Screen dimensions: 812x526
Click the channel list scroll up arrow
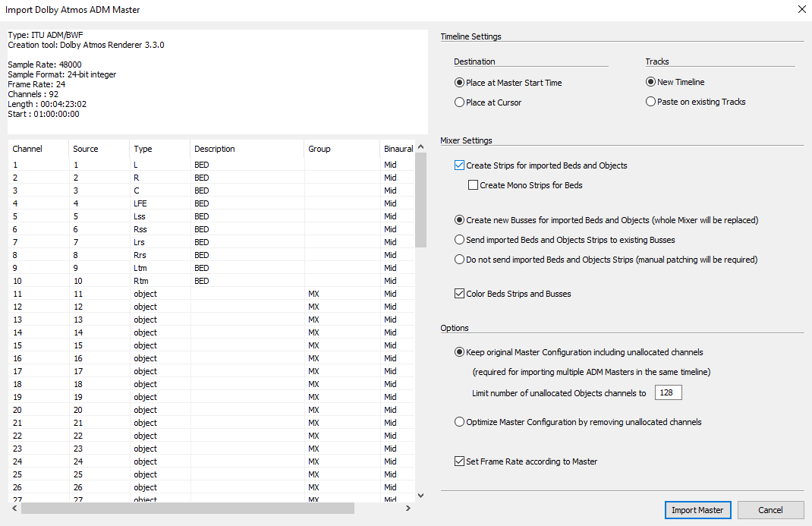pyautogui.click(x=421, y=146)
